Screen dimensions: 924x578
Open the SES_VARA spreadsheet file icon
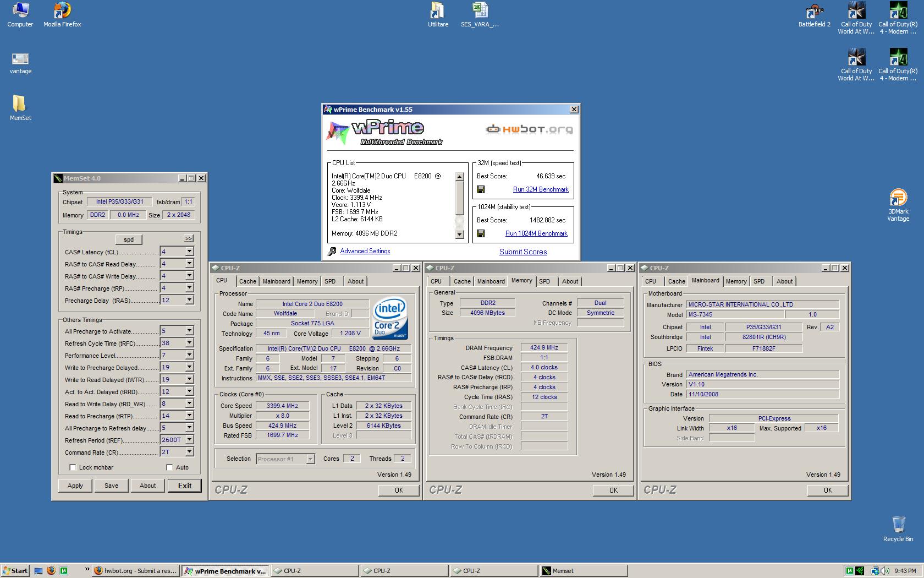click(x=480, y=15)
